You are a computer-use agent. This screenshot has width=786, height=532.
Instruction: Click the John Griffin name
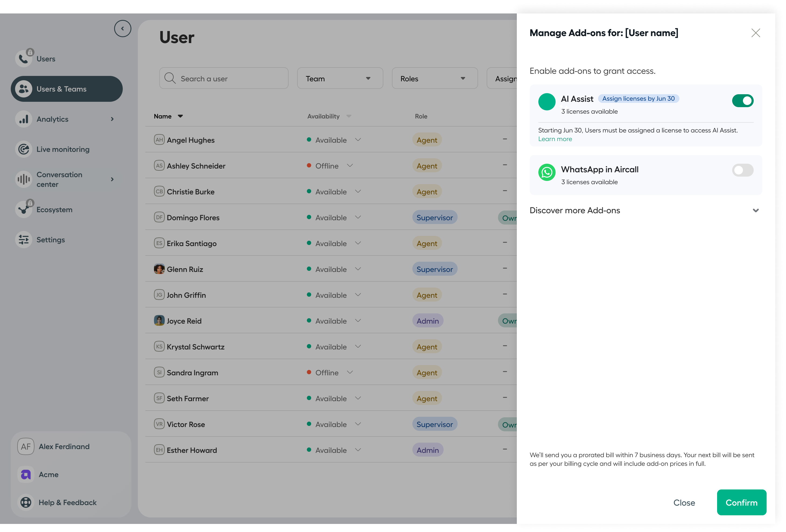(186, 295)
